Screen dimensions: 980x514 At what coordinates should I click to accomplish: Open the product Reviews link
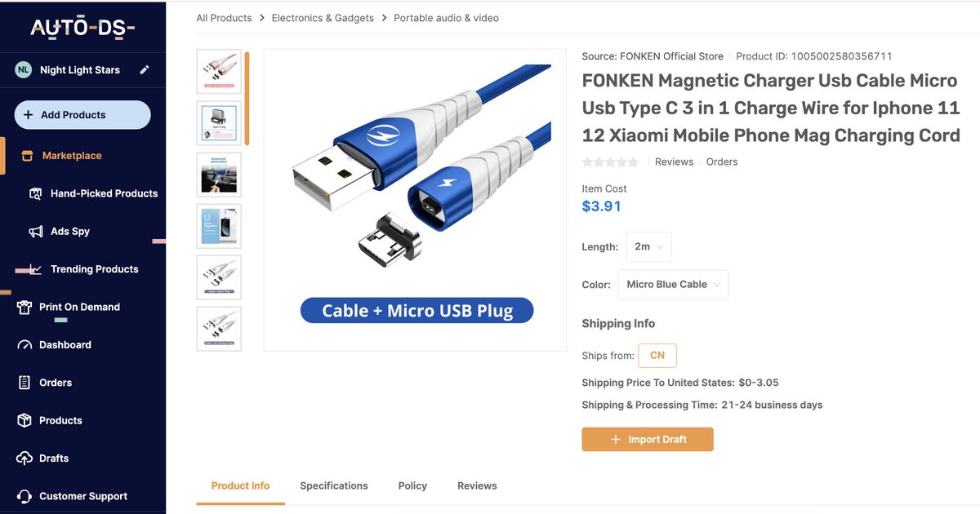(674, 162)
